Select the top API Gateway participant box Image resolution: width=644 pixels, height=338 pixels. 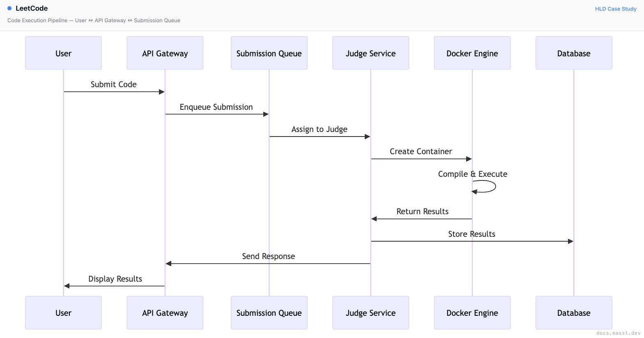[165, 53]
